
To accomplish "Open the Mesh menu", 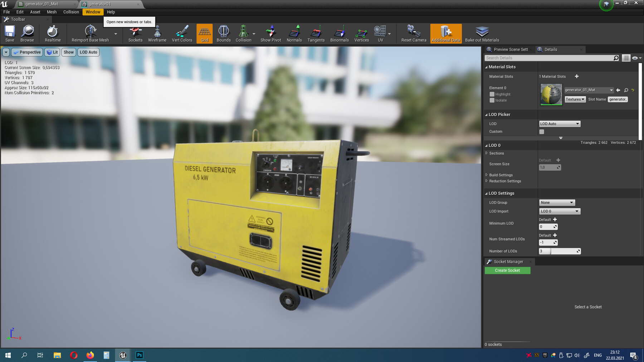I will point(52,12).
